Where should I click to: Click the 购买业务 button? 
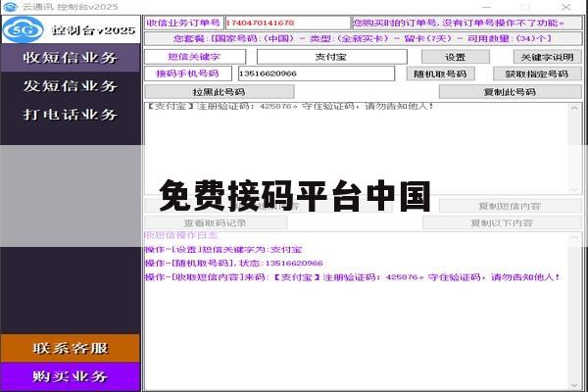click(x=71, y=376)
